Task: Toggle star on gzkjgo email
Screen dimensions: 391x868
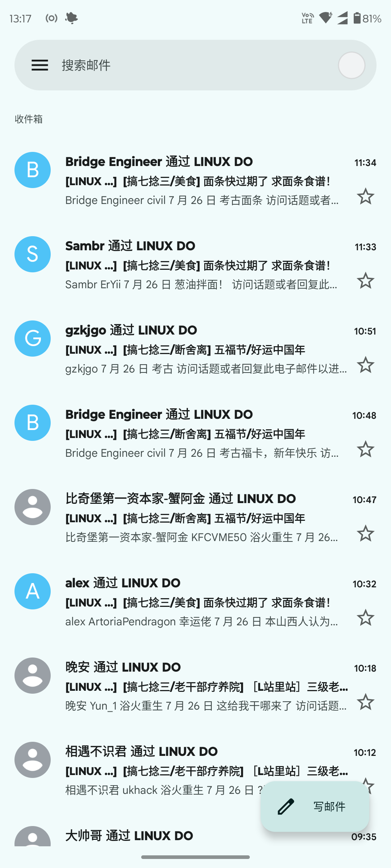Action: [365, 365]
